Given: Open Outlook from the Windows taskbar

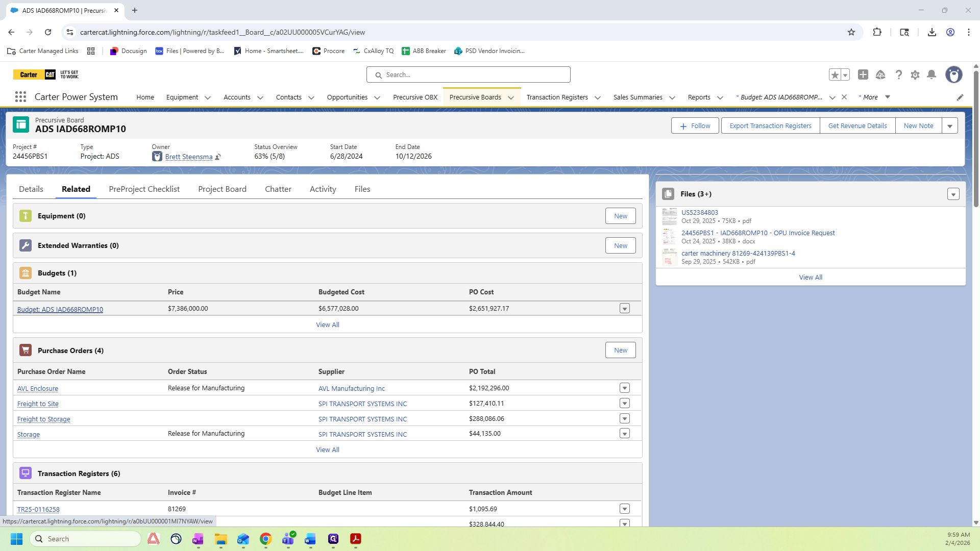Looking at the screenshot, I should pos(243,539).
